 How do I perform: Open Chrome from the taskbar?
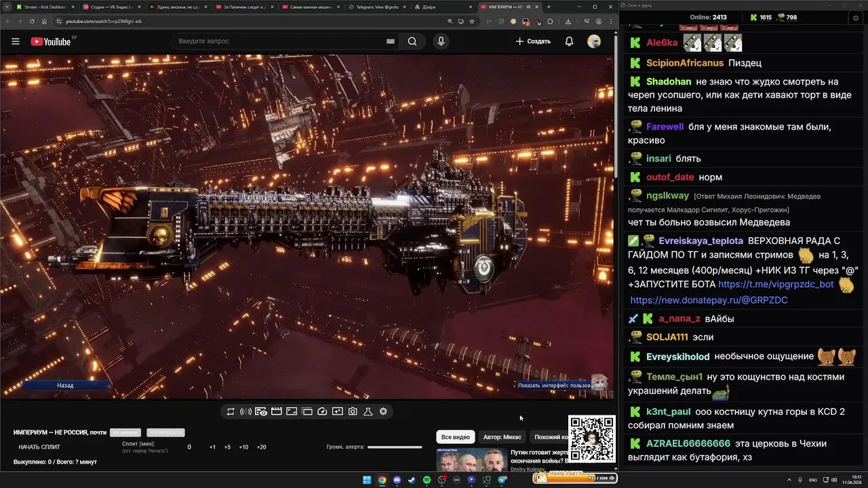click(x=382, y=480)
